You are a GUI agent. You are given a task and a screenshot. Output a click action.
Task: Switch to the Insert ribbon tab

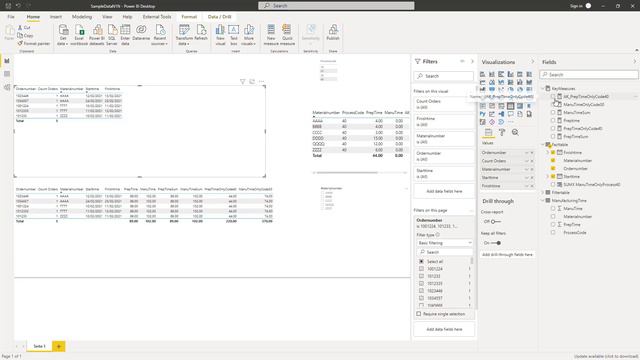click(x=56, y=17)
